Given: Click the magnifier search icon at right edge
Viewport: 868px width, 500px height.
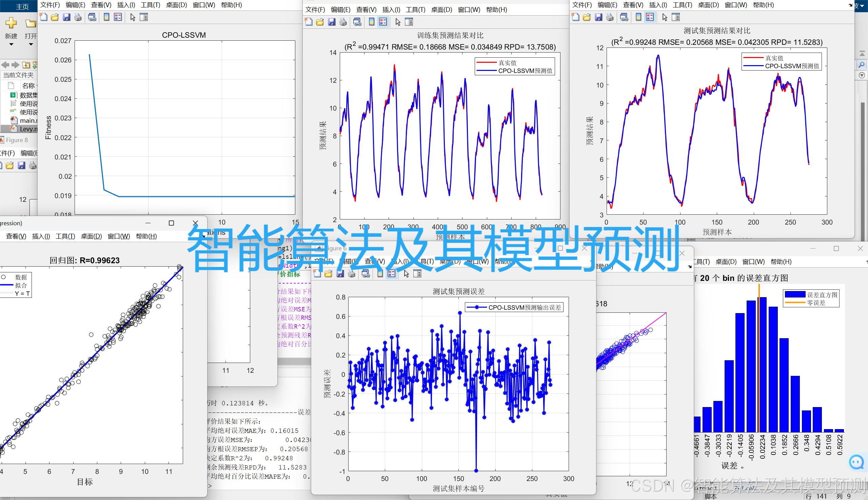Looking at the screenshot, I should coord(862,64).
